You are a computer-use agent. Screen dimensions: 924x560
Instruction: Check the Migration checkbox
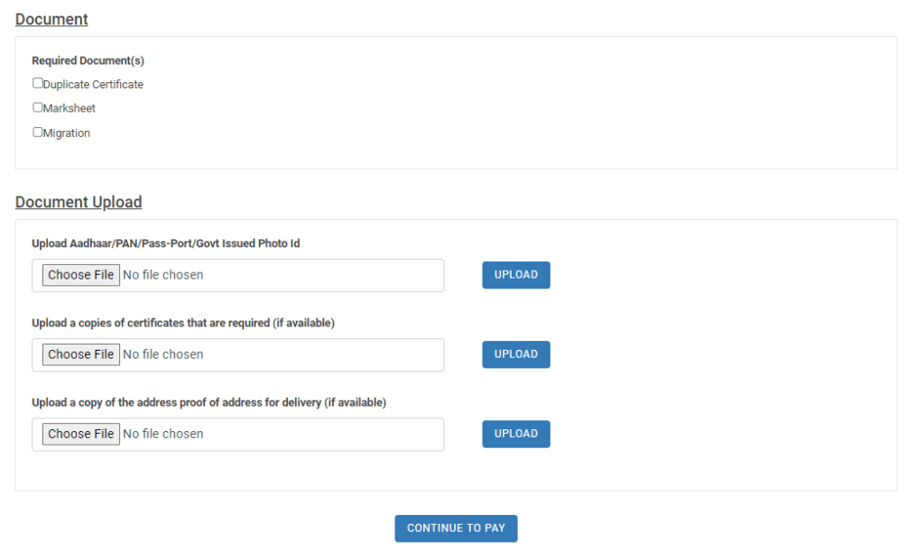pos(38,133)
